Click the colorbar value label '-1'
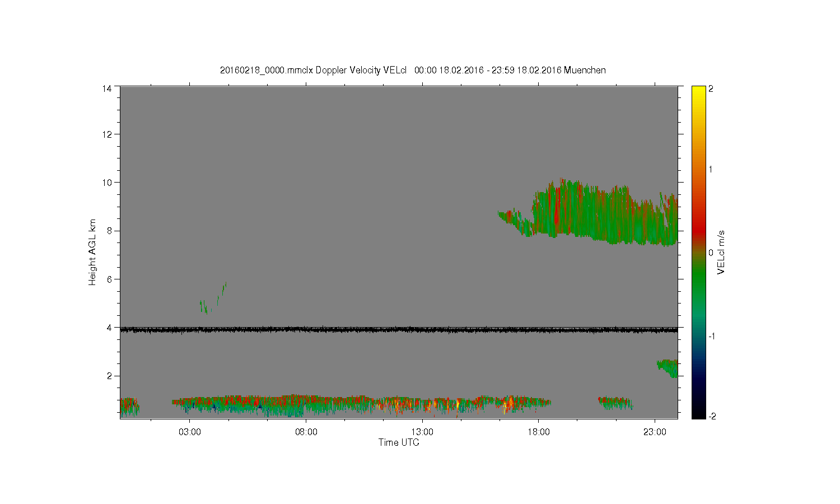This screenshot has width=840, height=504. [x=712, y=336]
